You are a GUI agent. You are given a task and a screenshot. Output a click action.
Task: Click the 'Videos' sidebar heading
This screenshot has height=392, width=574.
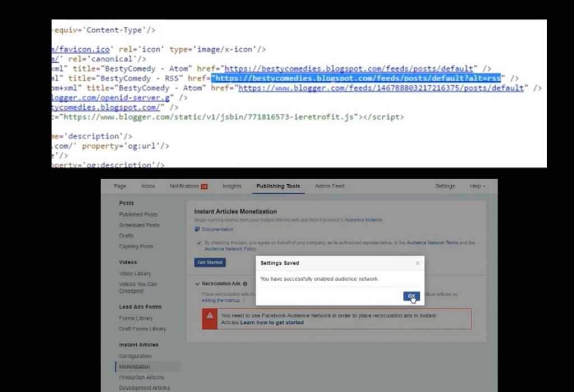(x=128, y=262)
